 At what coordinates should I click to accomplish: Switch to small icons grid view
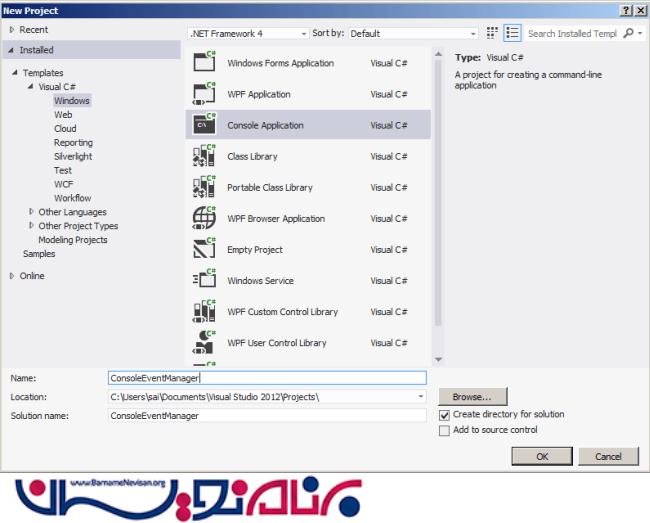[x=492, y=33]
